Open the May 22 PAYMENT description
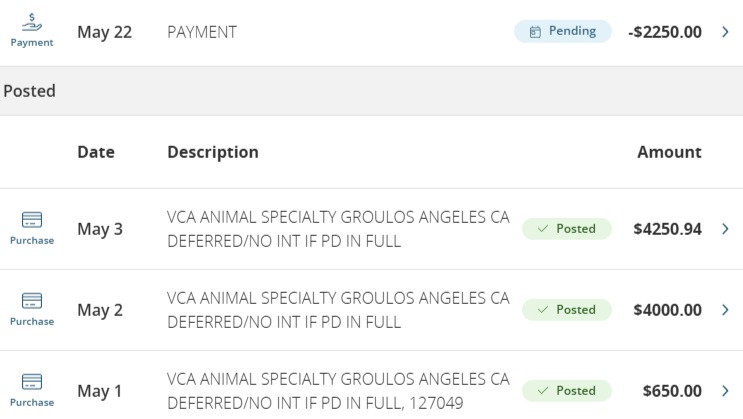The image size is (743, 419). tap(202, 32)
